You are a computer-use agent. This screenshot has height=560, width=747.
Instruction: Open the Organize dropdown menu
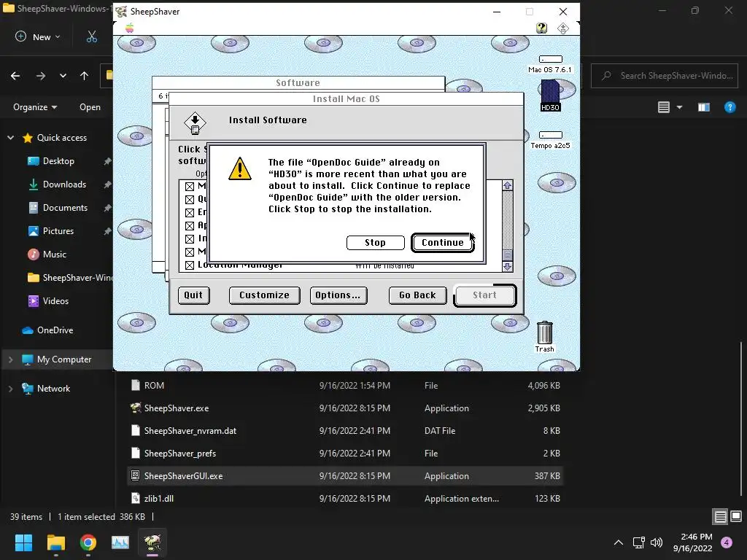35,107
